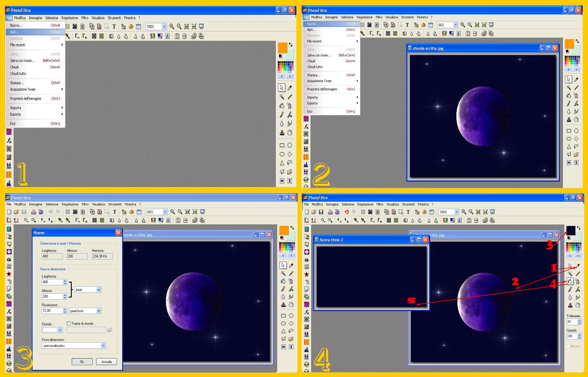Expand Fissa dimensioni personalizzato dropdown

[103, 346]
